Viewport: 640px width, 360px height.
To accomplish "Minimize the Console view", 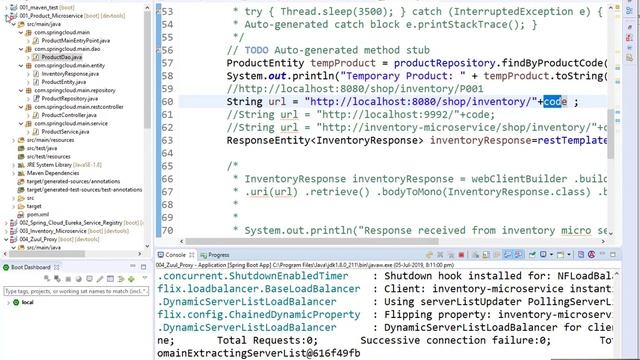I will pos(602,254).
